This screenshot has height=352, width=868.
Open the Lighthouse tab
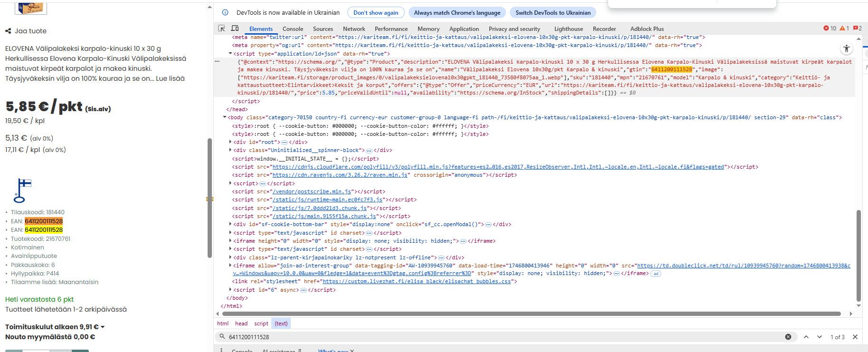569,29
